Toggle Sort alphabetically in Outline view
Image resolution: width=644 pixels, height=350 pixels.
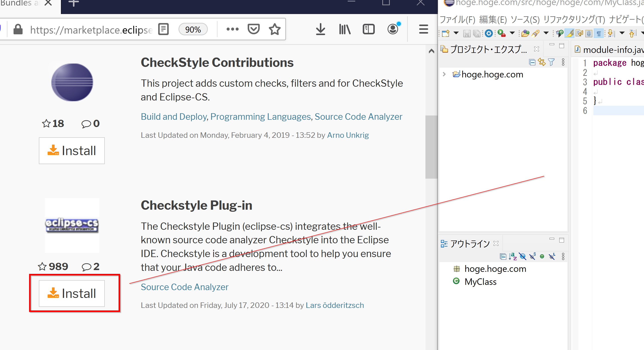click(513, 256)
